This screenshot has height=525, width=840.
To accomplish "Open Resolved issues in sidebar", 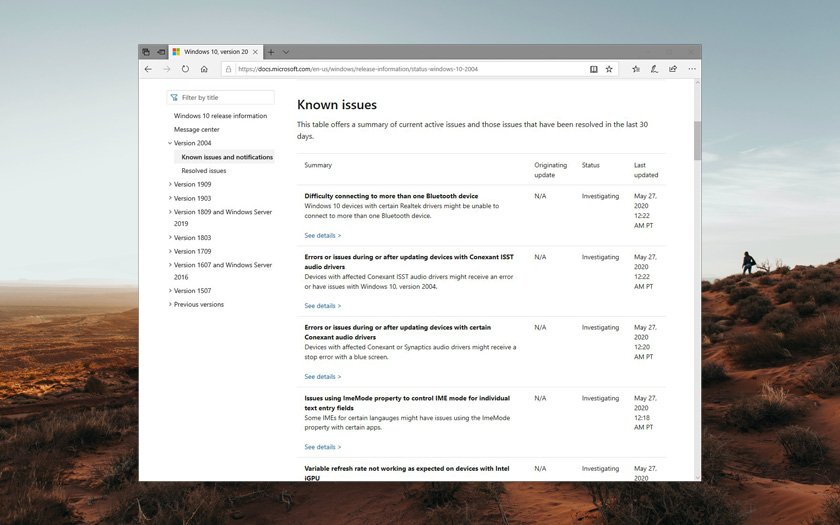I will click(203, 171).
